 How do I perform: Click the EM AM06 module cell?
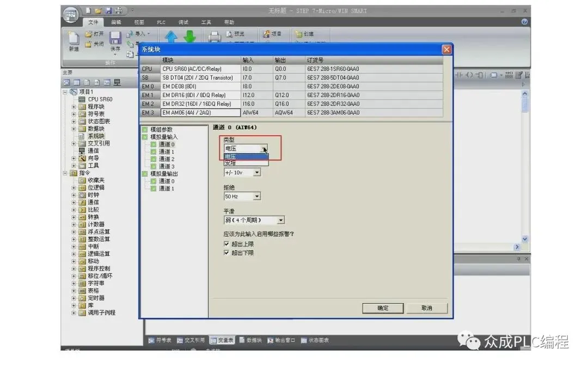[200, 113]
